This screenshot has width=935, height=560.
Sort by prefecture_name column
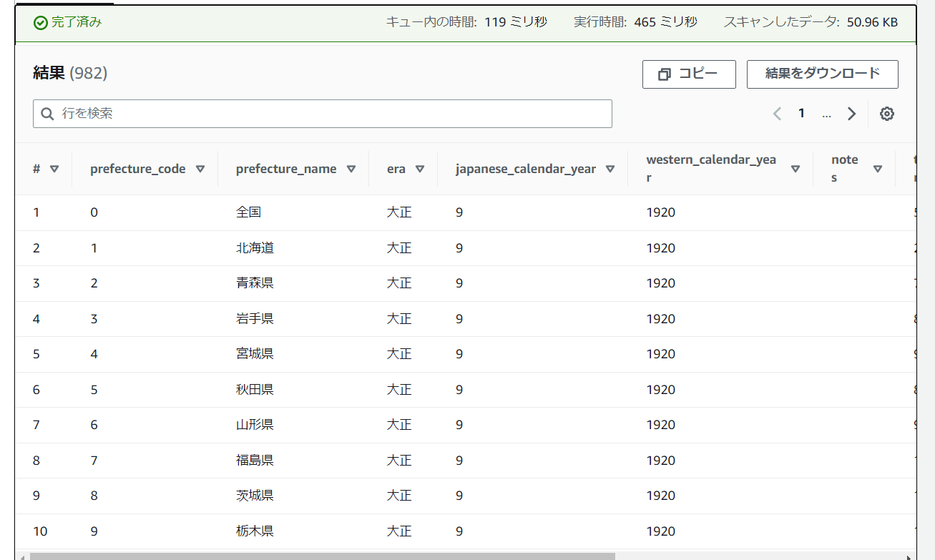[x=351, y=170]
